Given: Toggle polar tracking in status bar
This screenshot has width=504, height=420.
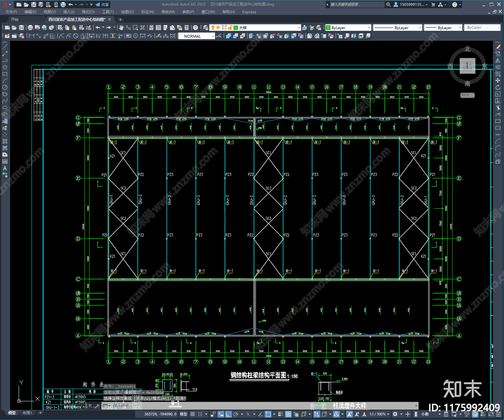Looking at the screenshot, I should 236,414.
